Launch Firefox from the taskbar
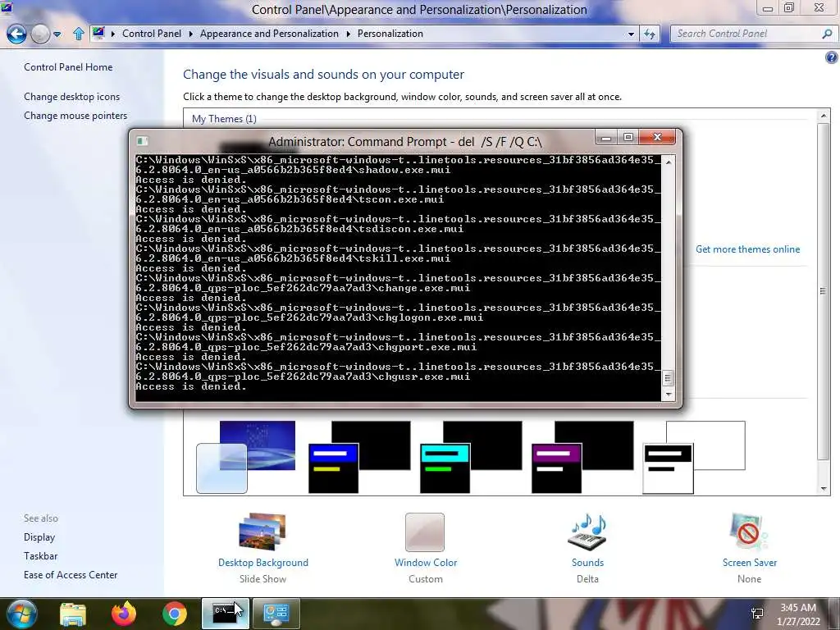The width and height of the screenshot is (840, 630). tap(124, 614)
